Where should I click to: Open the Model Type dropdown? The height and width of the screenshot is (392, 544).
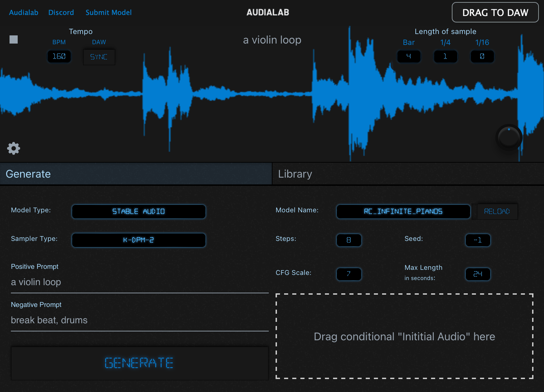pos(138,211)
